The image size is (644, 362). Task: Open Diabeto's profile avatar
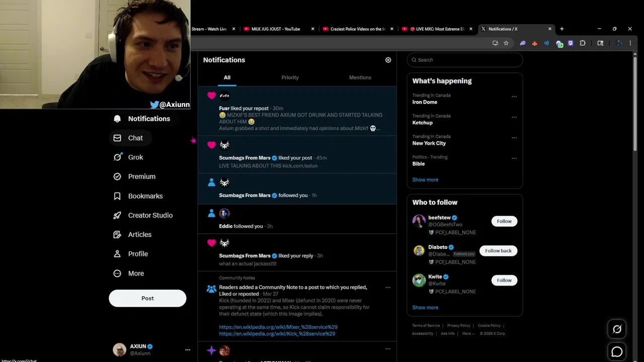click(419, 251)
